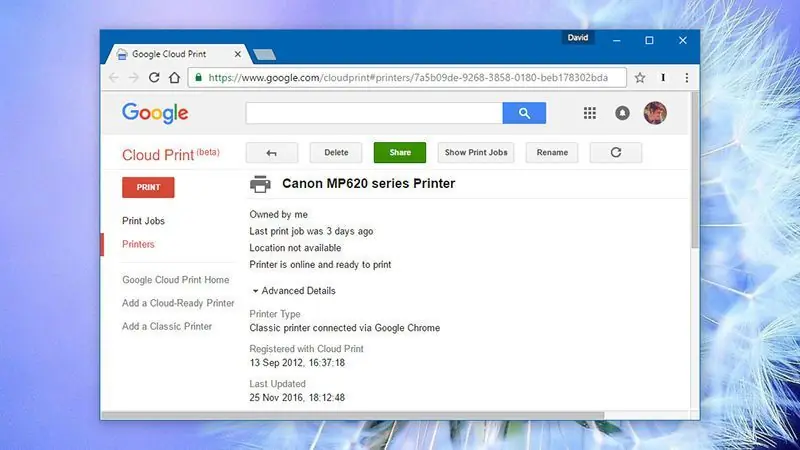This screenshot has width=800, height=450.
Task: Click the vertical scrollbar thumb
Action: 694,171
